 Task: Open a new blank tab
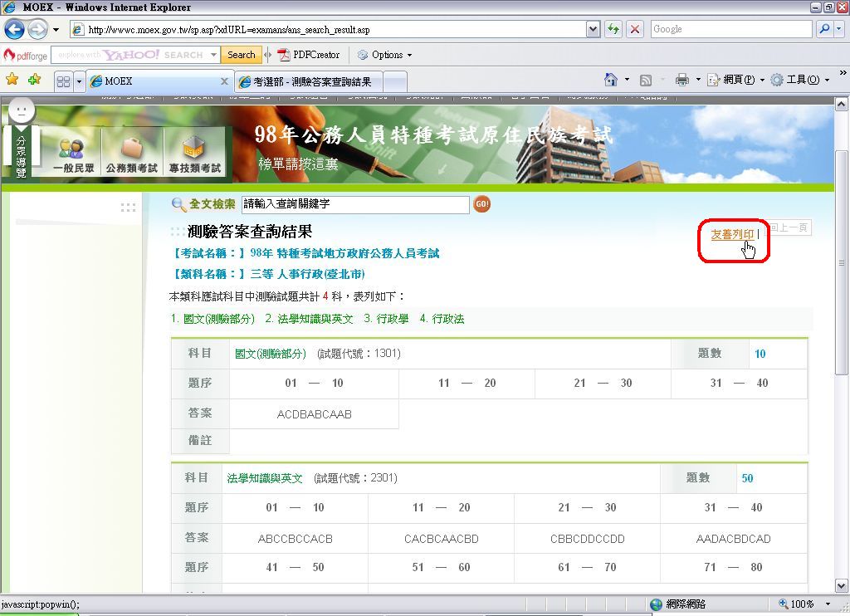[x=395, y=82]
